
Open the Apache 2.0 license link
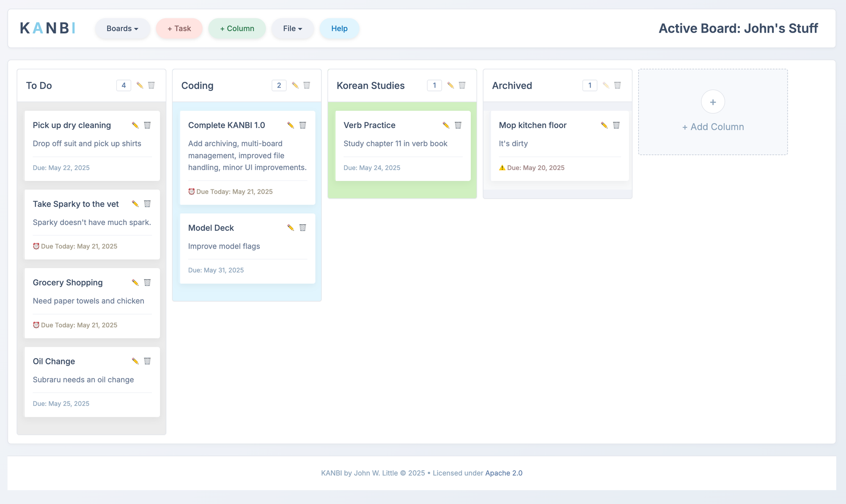pos(503,473)
